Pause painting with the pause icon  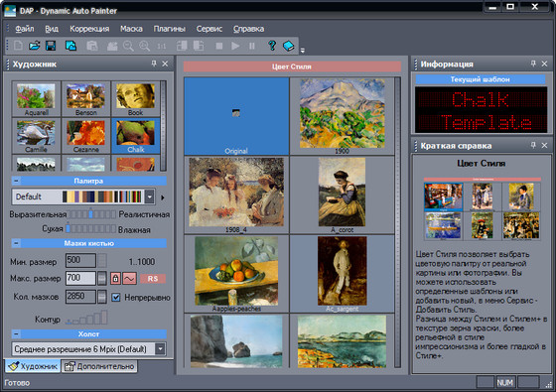pos(252,46)
